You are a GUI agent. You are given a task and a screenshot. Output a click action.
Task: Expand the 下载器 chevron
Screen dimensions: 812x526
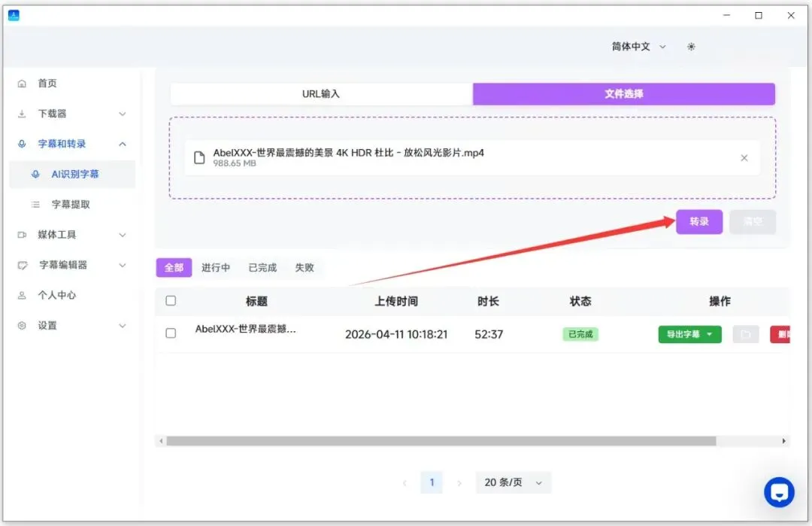[x=123, y=114]
